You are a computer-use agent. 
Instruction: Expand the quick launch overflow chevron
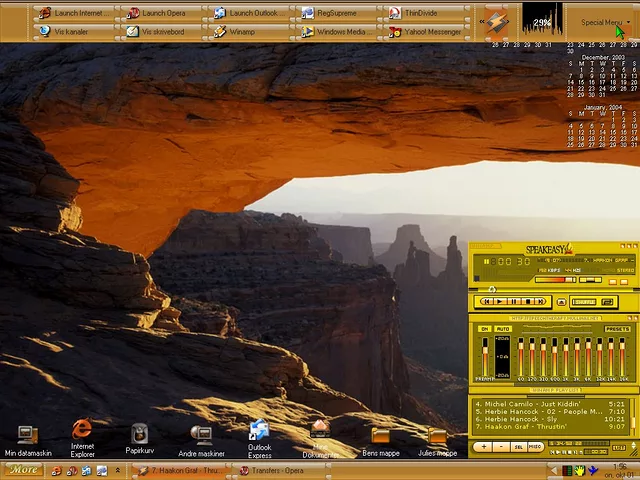[x=118, y=471]
